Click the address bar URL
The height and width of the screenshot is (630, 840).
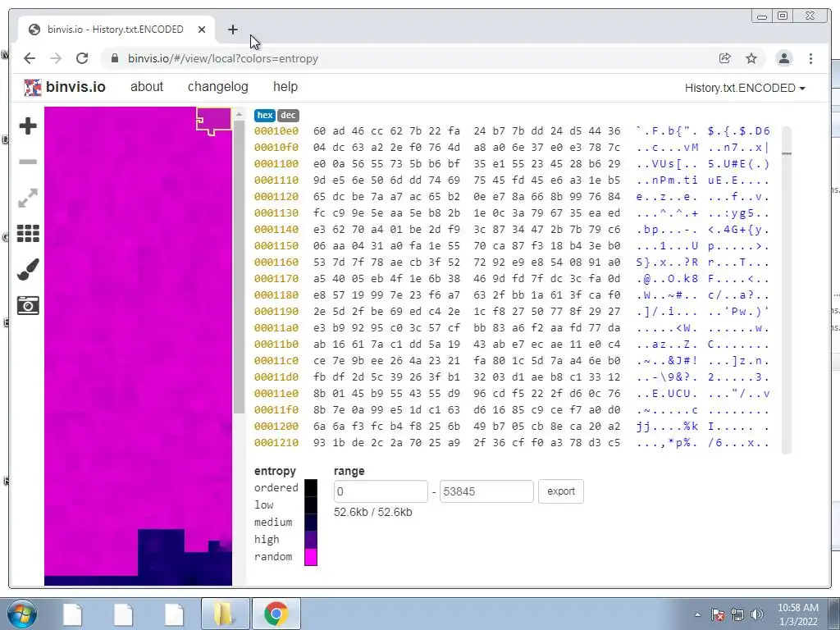(x=223, y=58)
